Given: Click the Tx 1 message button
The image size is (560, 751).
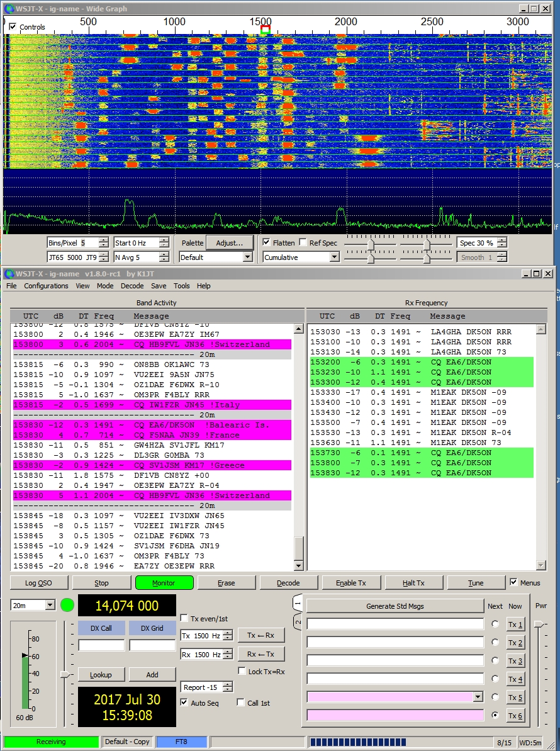Looking at the screenshot, I should [x=515, y=624].
